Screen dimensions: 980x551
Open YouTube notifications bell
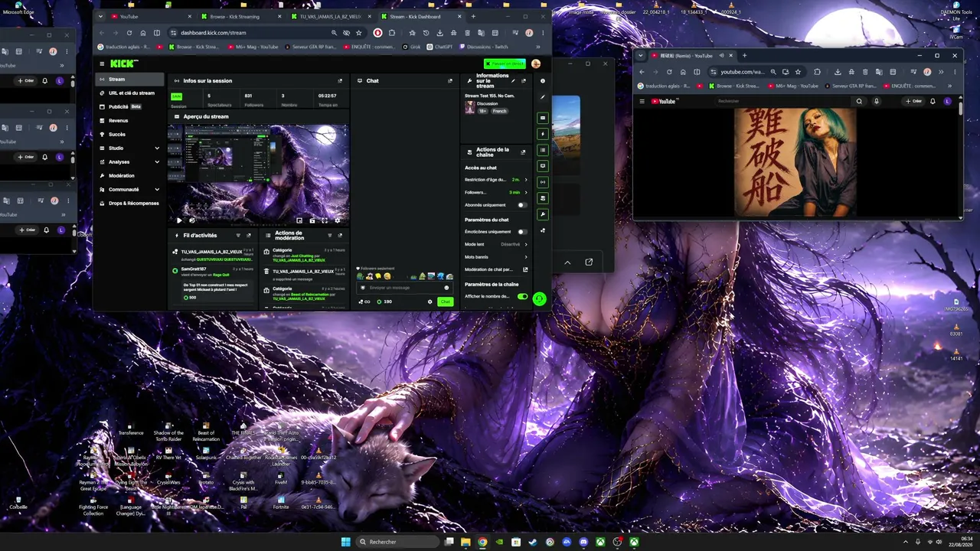pyautogui.click(x=933, y=101)
